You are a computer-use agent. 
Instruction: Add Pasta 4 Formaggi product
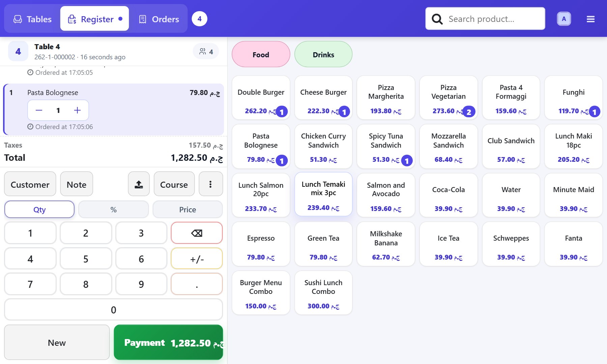pos(511,97)
